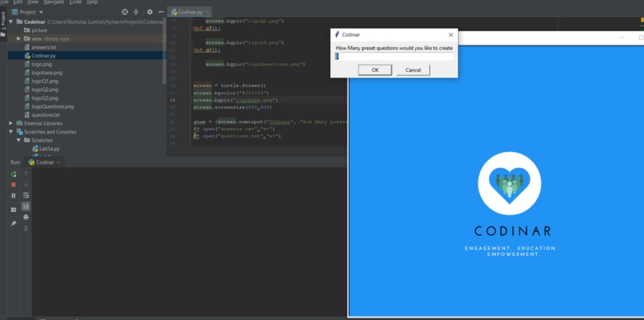Close the Codinar run tab
This screenshot has width=644, height=320.
point(59,162)
